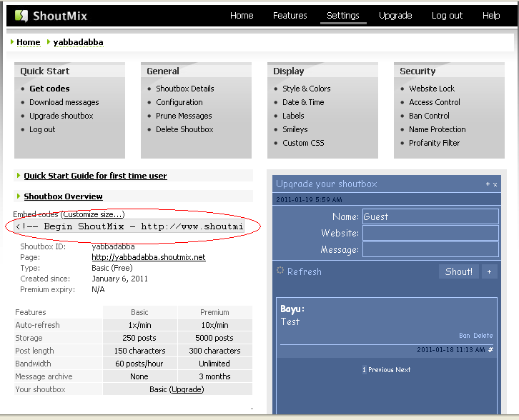The image size is (519, 420).
Task: Open Ban Control setting
Action: point(430,116)
